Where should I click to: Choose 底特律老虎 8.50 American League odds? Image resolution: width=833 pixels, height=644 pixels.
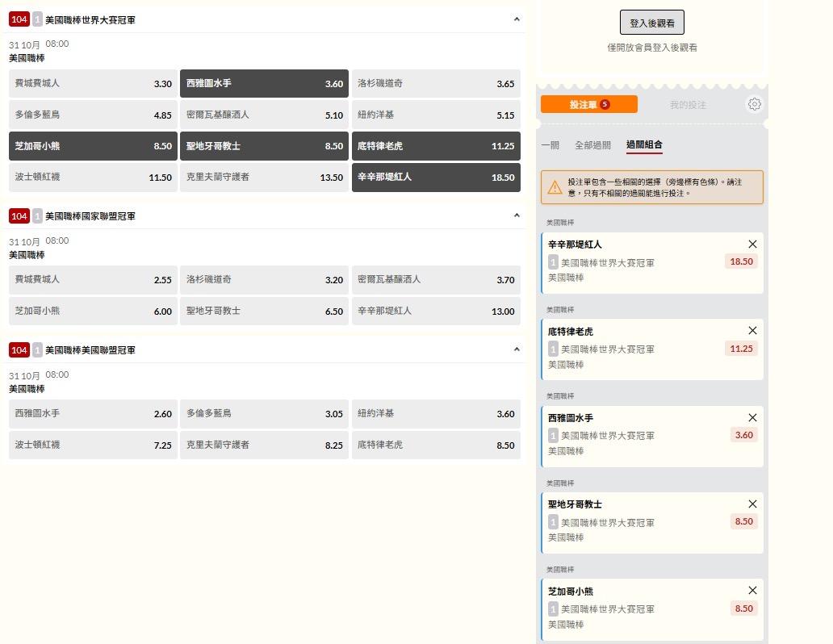pyautogui.click(x=436, y=445)
